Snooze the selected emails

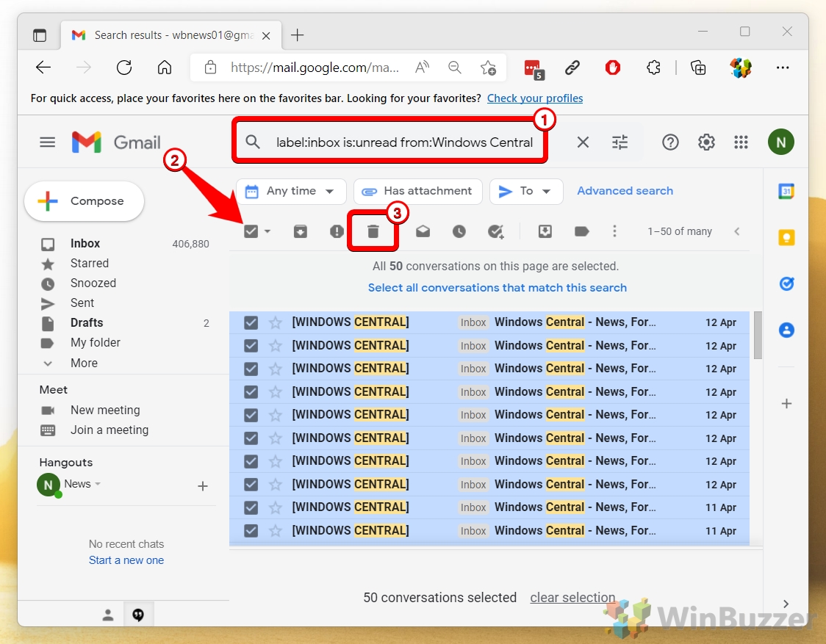(459, 231)
